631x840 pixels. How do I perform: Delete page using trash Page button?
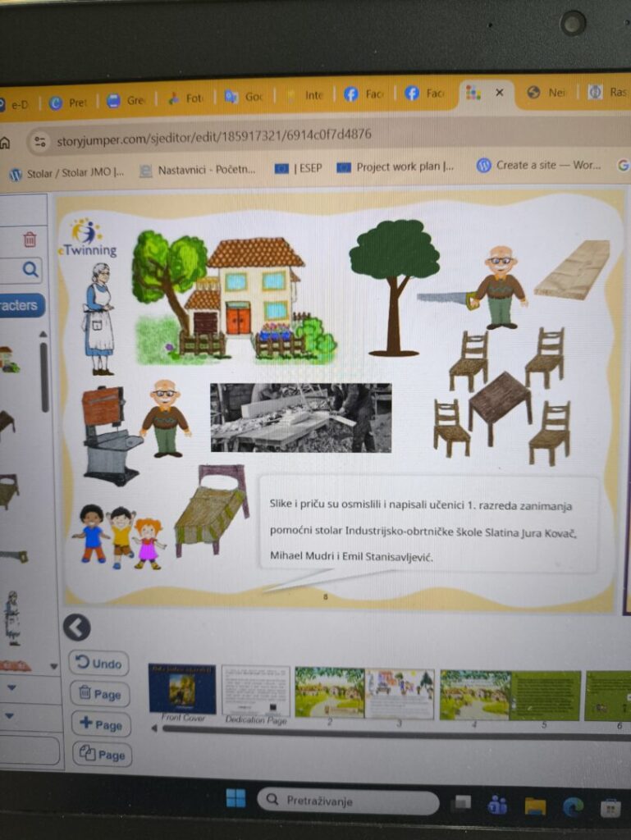pyautogui.click(x=99, y=694)
